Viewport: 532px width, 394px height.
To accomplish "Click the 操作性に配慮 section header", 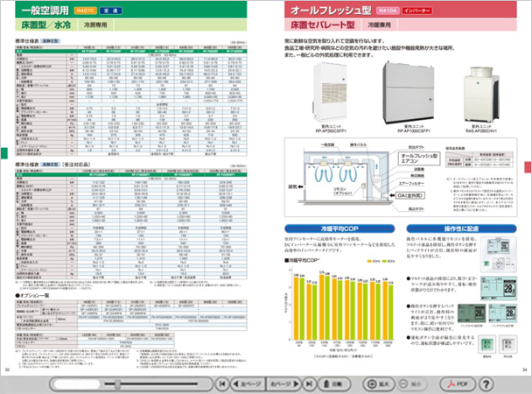I will click(461, 229).
